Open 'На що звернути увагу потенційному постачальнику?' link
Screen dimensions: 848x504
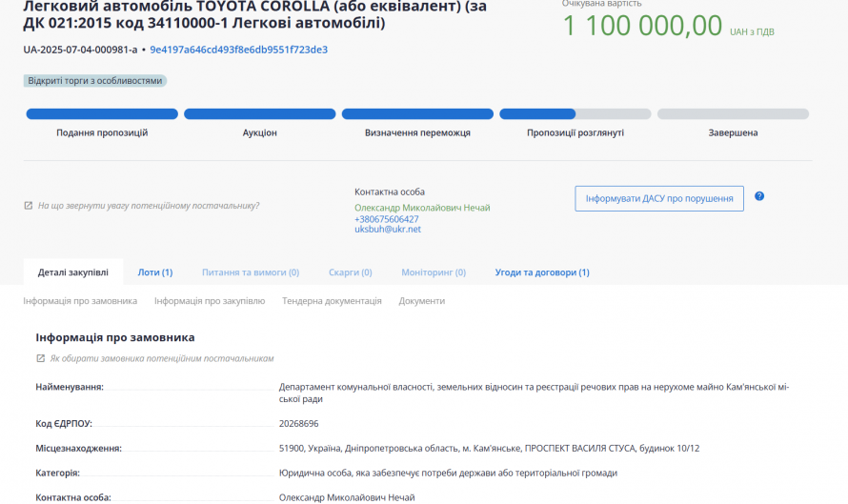click(x=149, y=206)
